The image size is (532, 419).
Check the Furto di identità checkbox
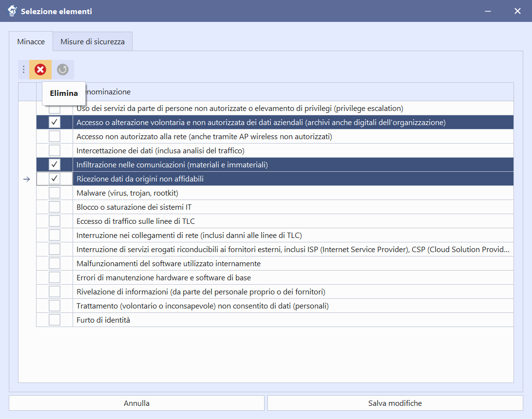tap(55, 320)
